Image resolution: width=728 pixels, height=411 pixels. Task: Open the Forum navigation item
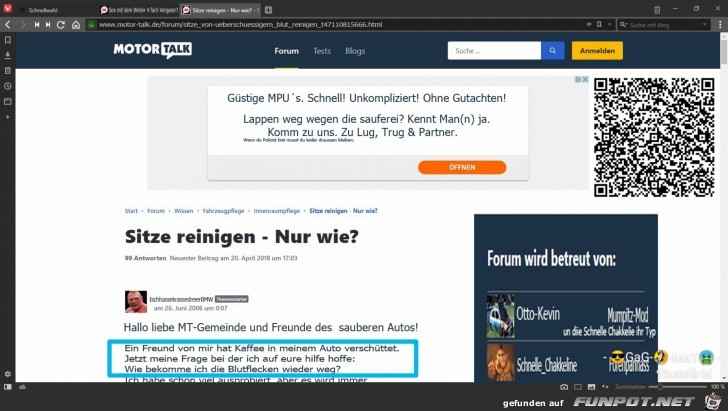click(x=286, y=51)
